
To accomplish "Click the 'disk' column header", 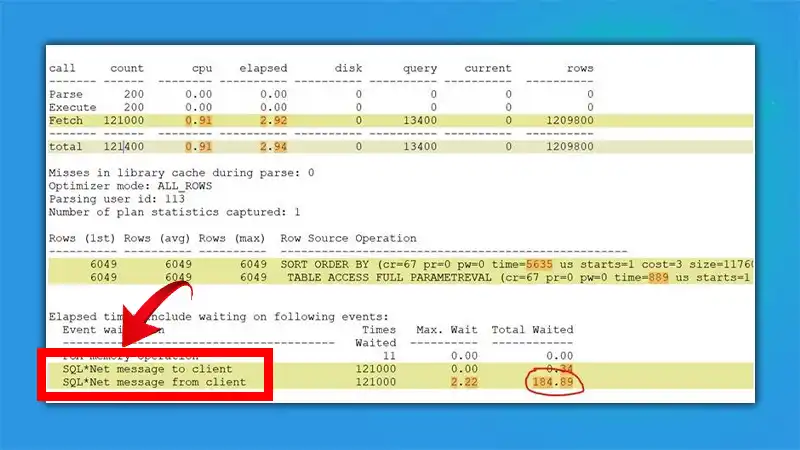I will tap(348, 68).
